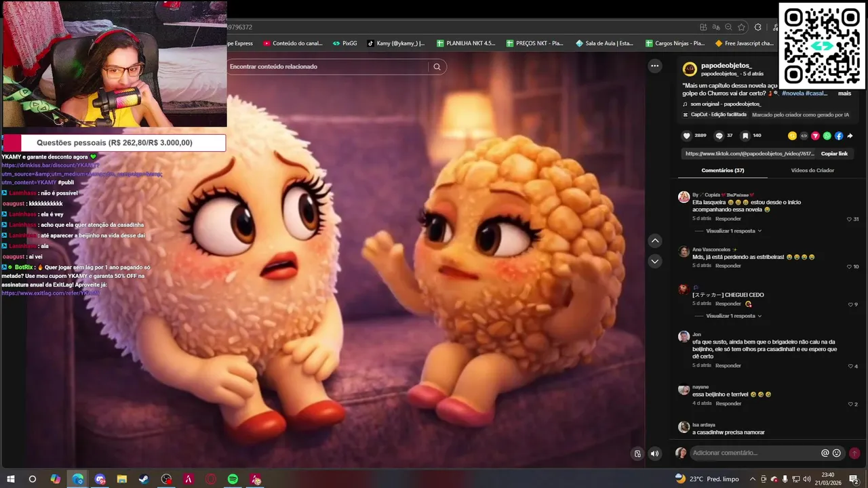Viewport: 868px width, 488px height.
Task: Click the embed code icon
Action: (804, 136)
